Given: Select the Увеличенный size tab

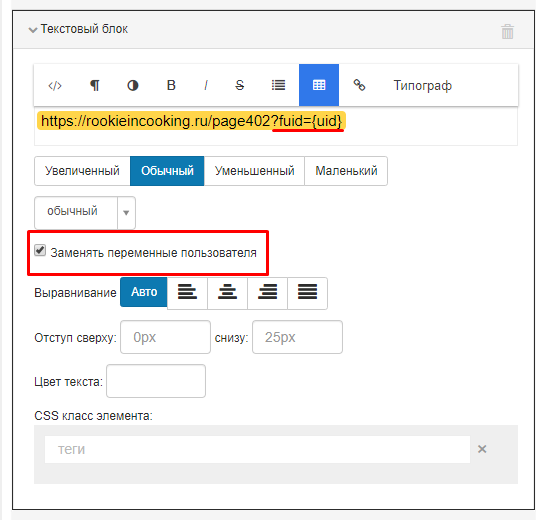Looking at the screenshot, I should pos(82,171).
